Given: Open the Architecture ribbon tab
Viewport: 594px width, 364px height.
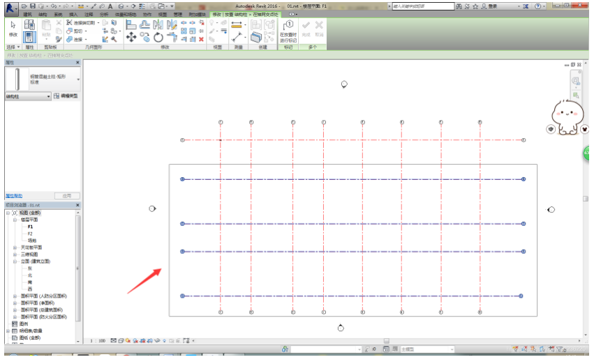Looking at the screenshot, I should click(x=28, y=15).
